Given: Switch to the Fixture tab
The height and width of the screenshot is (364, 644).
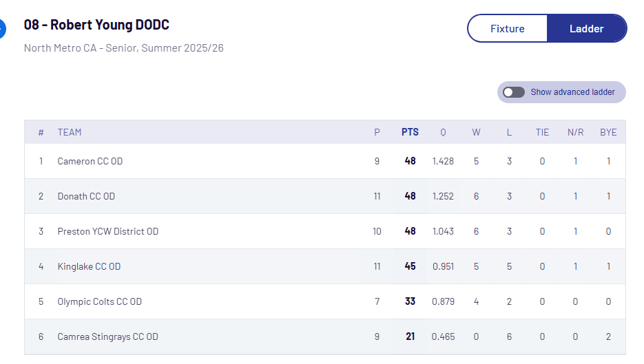Looking at the screenshot, I should click(508, 29).
